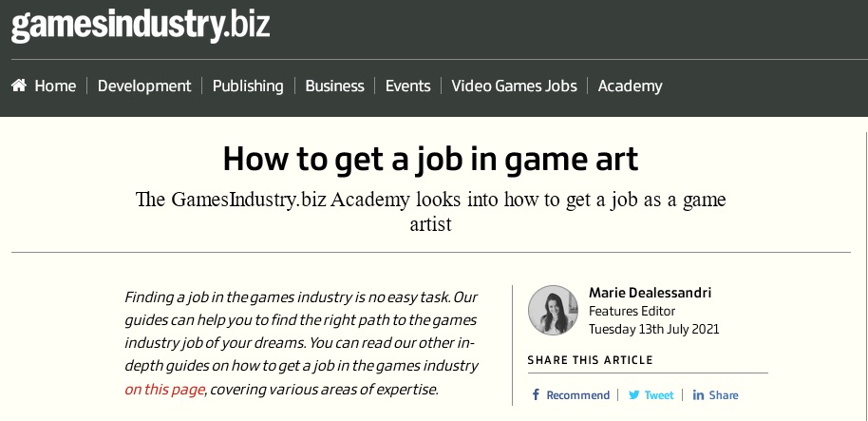Click the home icon in navigation bar
Viewport: 868px width, 421px height.
[x=19, y=86]
